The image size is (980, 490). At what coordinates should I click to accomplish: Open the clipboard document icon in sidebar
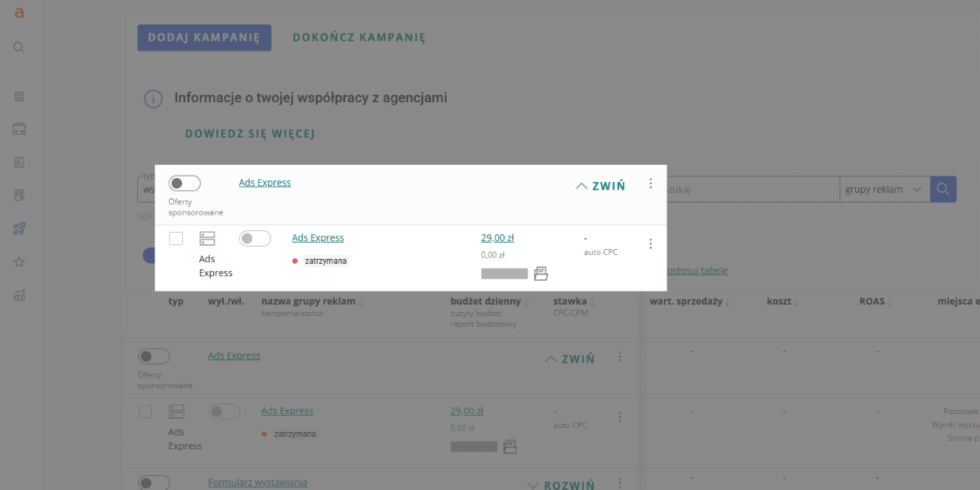[20, 163]
